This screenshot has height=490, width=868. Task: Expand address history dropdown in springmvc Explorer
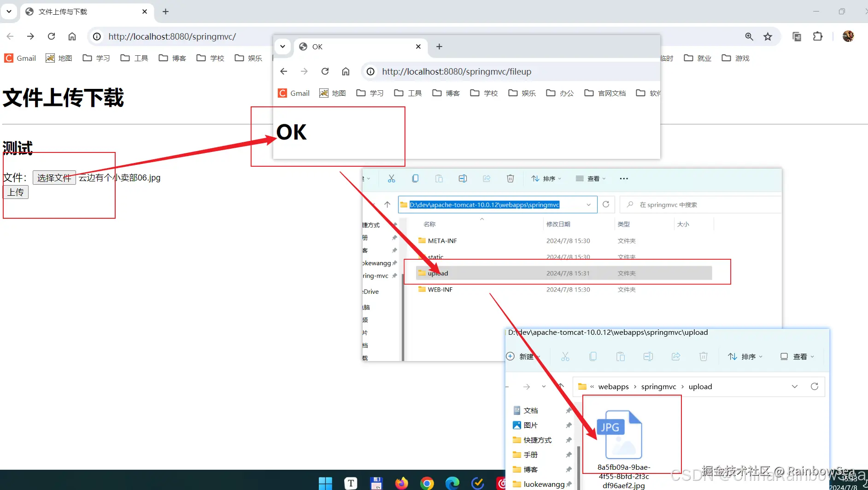click(x=588, y=204)
